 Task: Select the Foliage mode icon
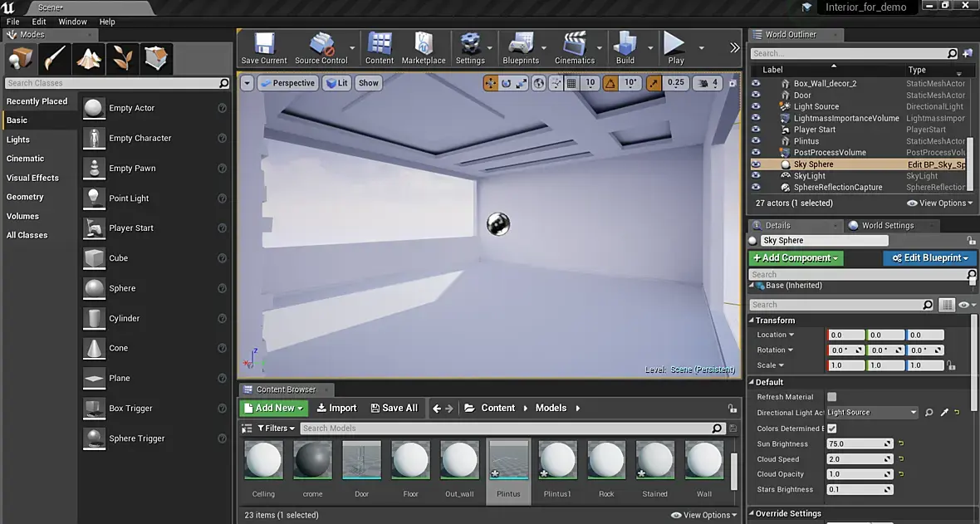click(123, 59)
